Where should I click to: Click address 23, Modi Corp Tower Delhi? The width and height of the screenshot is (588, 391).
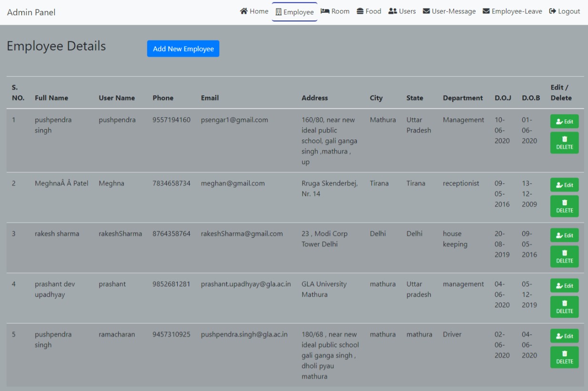click(x=324, y=239)
